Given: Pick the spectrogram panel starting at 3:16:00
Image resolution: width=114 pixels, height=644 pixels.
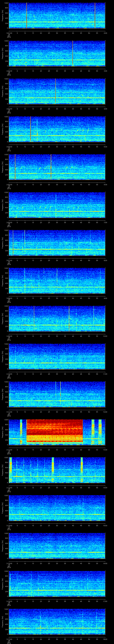Looking at the screenshot, I should click(57, 584).
